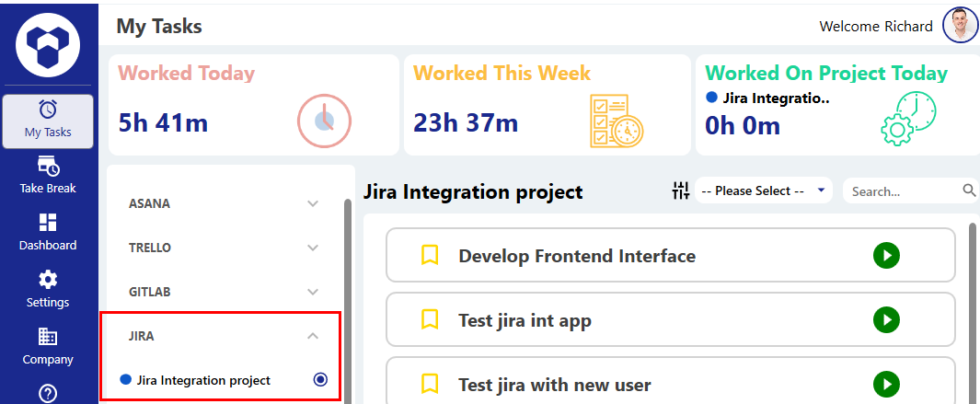Open Take Break from the sidebar
This screenshot has height=404, width=980.
tap(48, 175)
